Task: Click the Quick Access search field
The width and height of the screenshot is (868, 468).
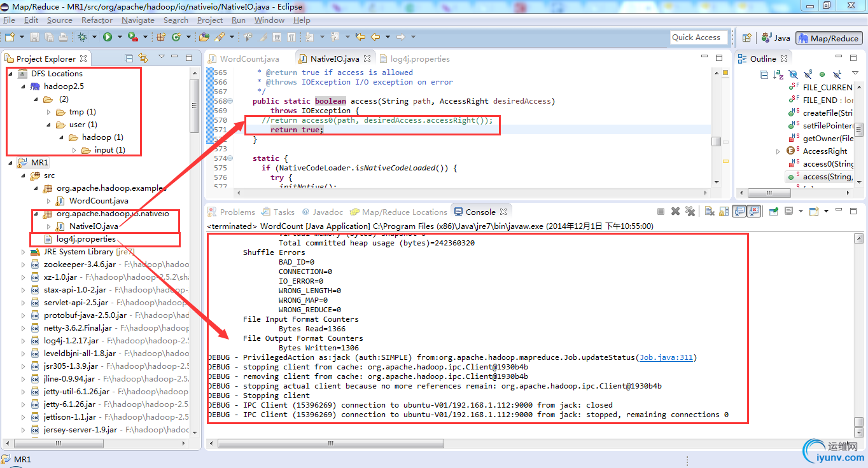Action: (x=699, y=38)
